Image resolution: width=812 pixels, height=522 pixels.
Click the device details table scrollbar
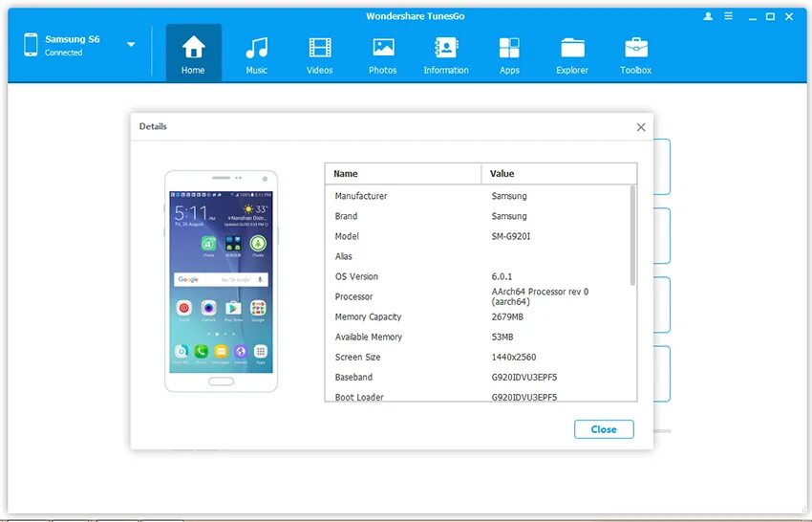tap(632, 235)
